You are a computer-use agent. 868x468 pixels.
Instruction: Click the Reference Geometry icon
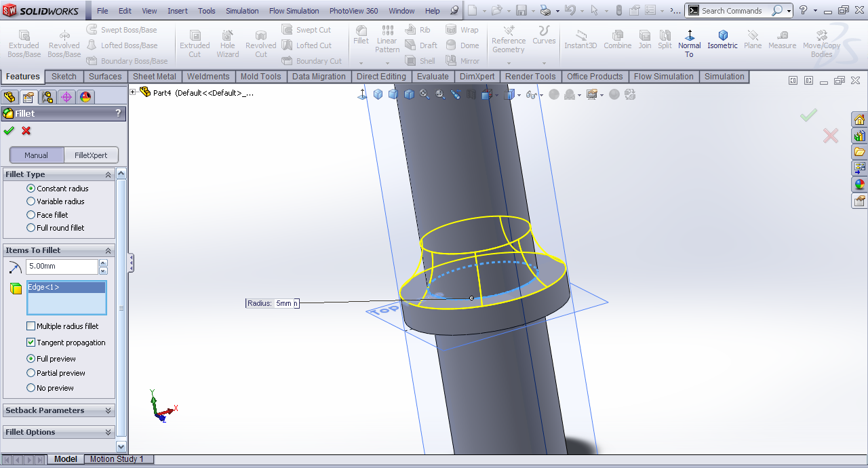click(509, 39)
